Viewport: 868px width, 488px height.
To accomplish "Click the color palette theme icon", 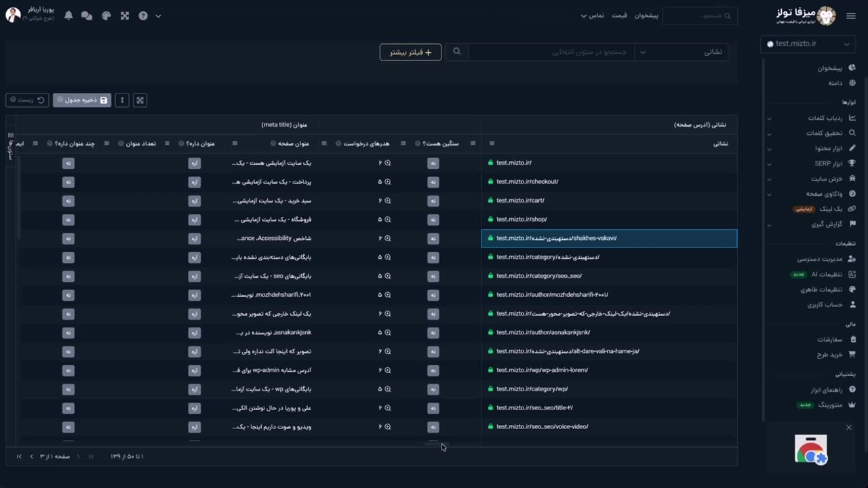I will (x=106, y=16).
